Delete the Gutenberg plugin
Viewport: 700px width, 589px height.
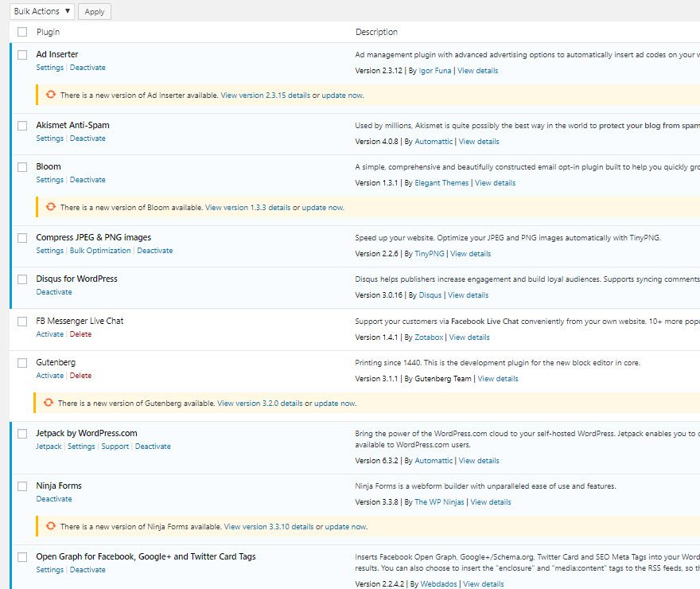click(80, 376)
